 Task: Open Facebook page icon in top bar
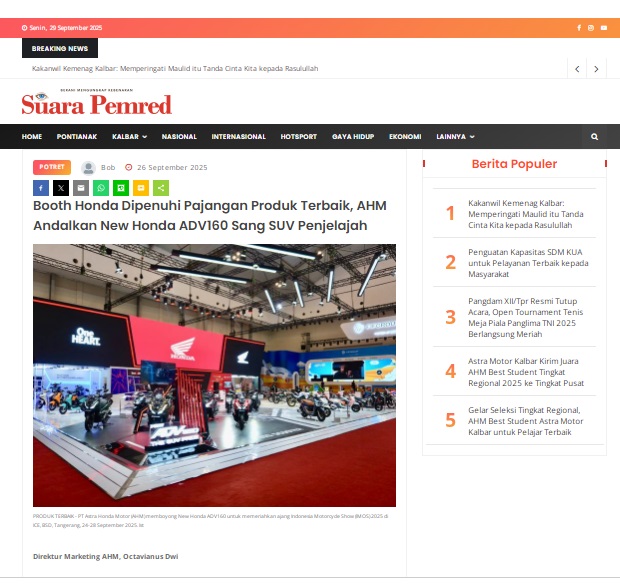tap(579, 28)
